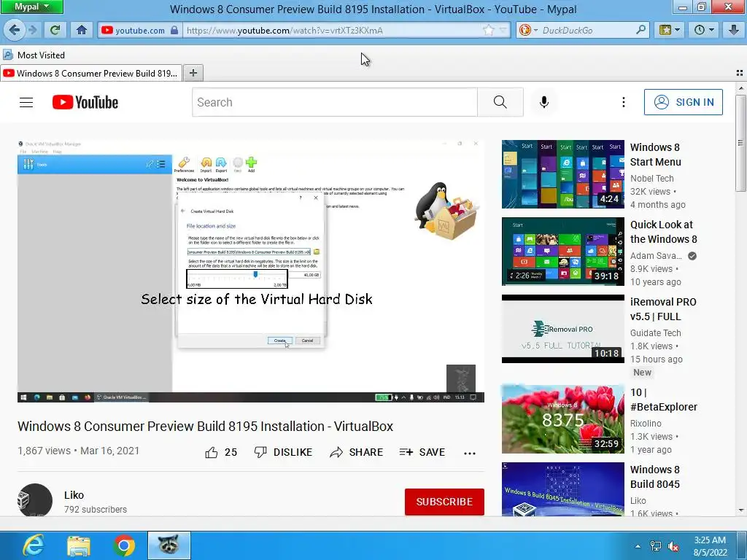This screenshot has width=747, height=560.
Task: Reload the page with the refresh icon
Action: (x=55, y=30)
